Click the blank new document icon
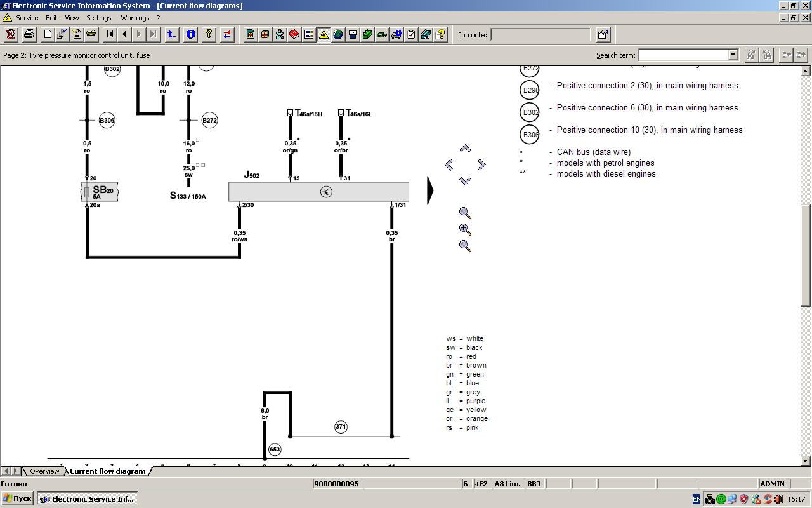 [x=48, y=34]
